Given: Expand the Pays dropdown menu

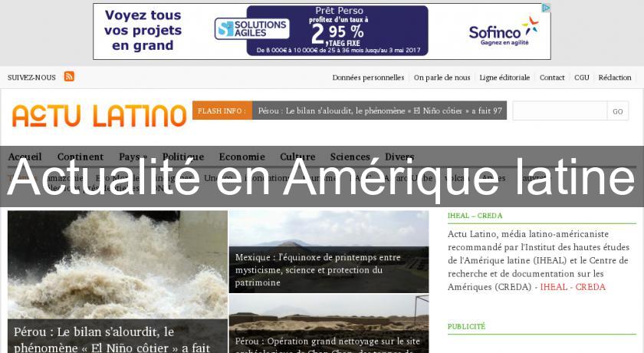Looking at the screenshot, I should pos(133,157).
